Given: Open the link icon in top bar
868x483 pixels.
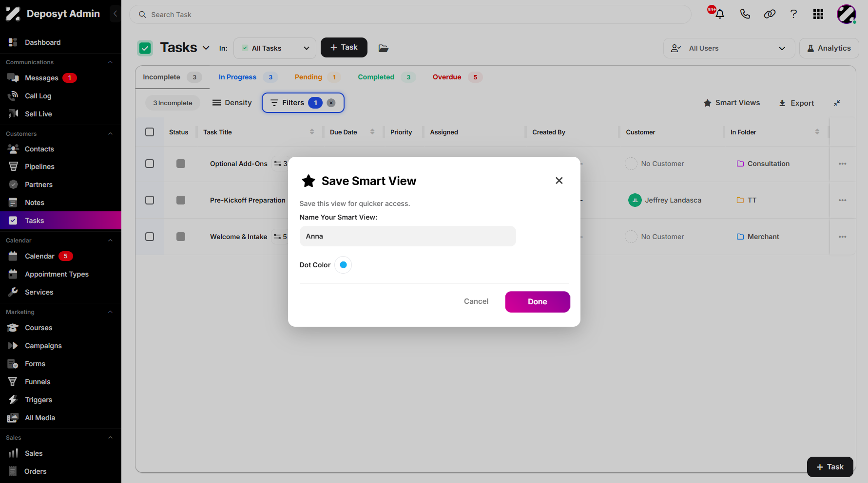Looking at the screenshot, I should [x=770, y=14].
